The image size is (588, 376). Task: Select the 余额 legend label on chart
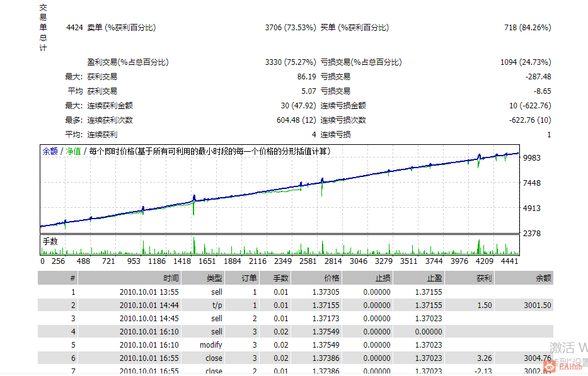coord(50,151)
